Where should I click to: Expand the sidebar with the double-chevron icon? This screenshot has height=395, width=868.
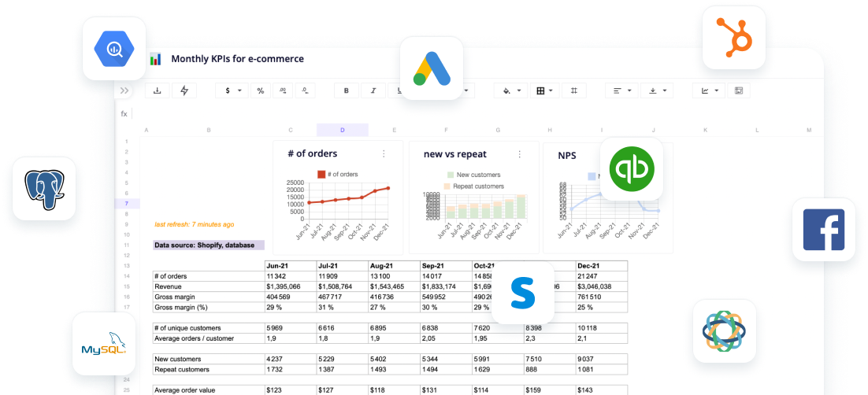[124, 90]
